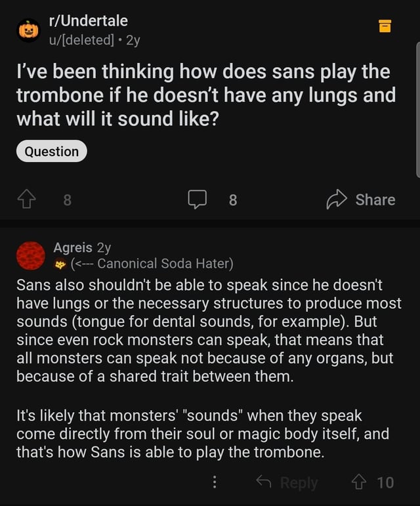
Task: View Agreis's red profile avatar
Action: click(30, 255)
